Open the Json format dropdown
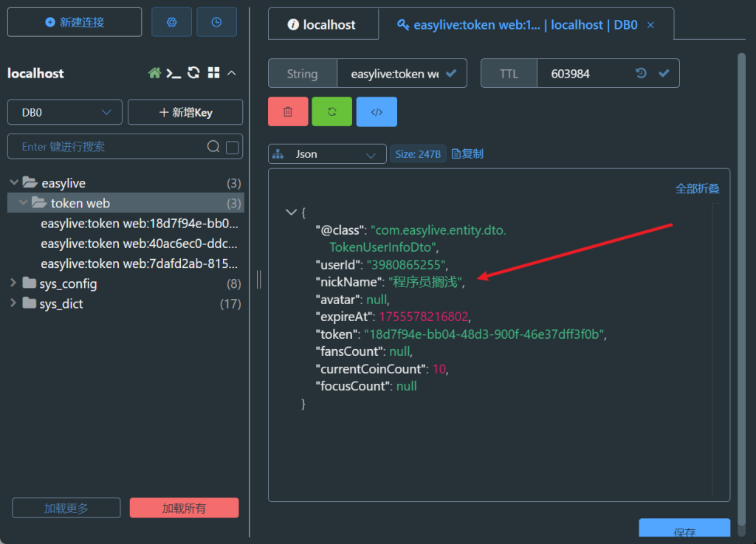756x544 pixels. pyautogui.click(x=327, y=154)
